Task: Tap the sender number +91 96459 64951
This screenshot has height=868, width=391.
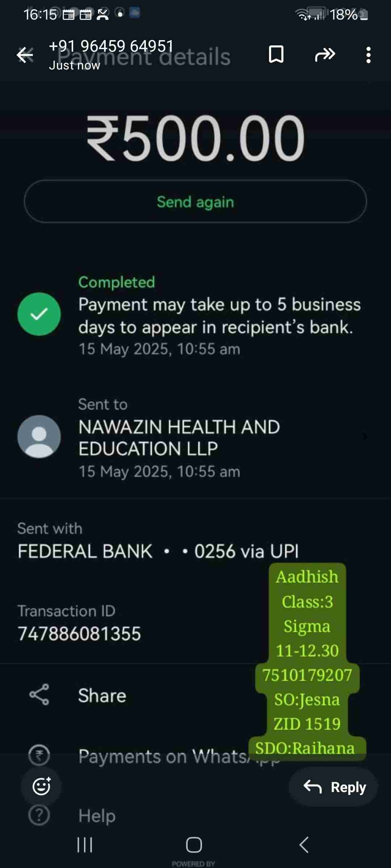Action: (x=111, y=46)
